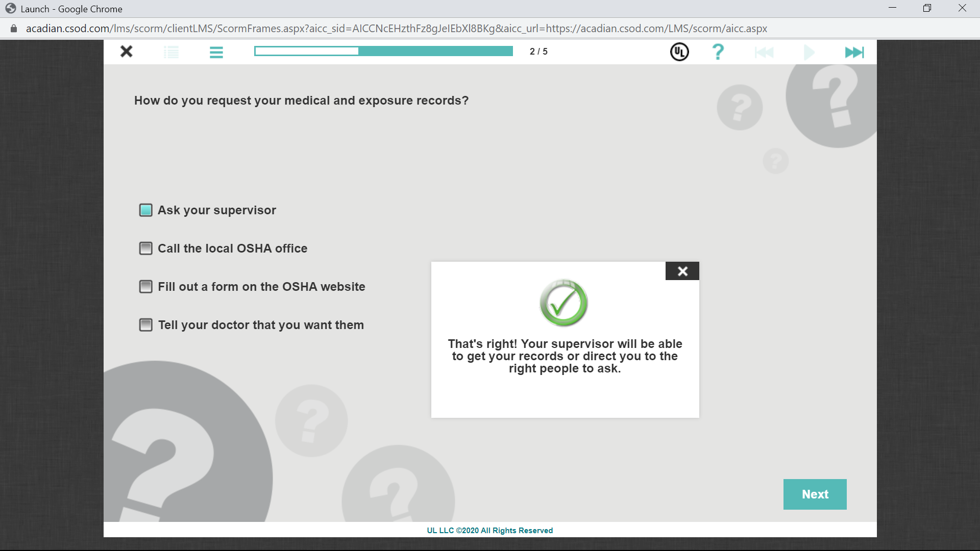The height and width of the screenshot is (551, 980).
Task: Check 'Call the local OSHA office'
Action: click(146, 248)
